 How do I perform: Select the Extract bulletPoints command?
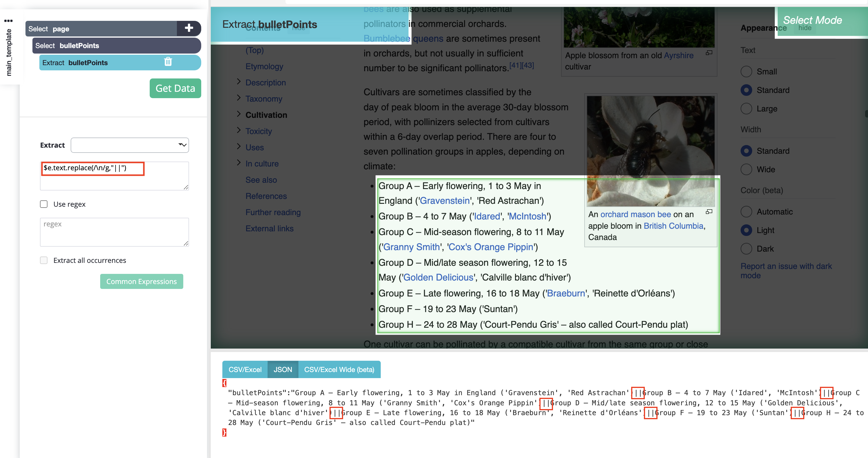[120, 63]
